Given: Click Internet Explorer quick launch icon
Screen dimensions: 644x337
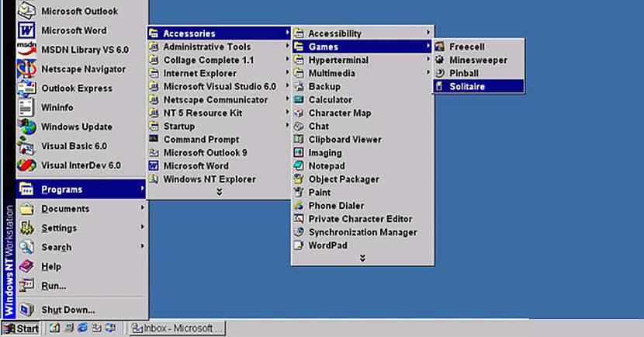Looking at the screenshot, I should pos(82,328).
